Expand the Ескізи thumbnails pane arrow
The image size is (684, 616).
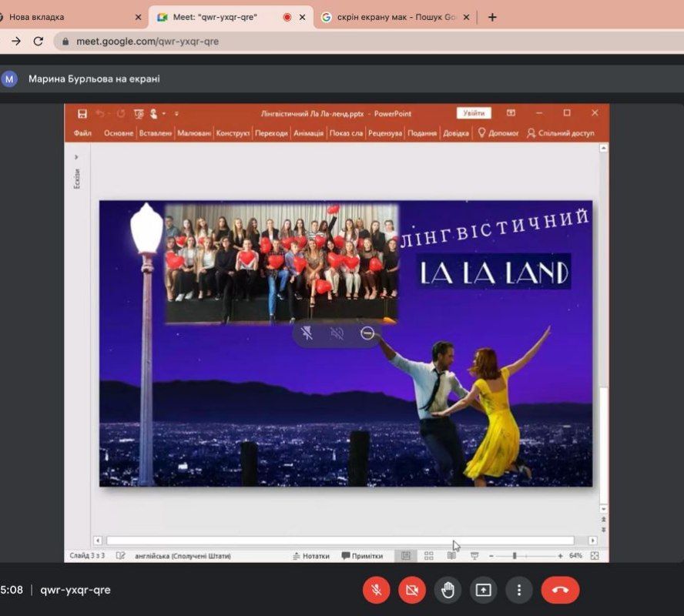(76, 157)
